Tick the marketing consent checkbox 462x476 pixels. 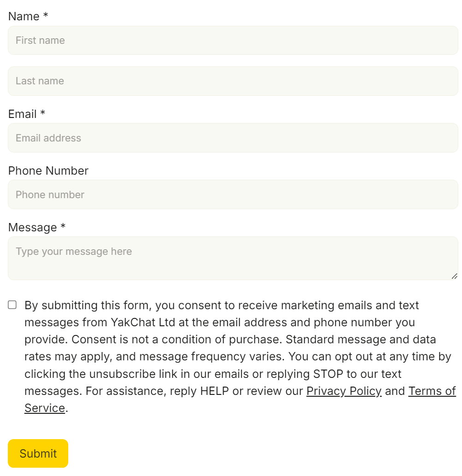click(x=12, y=305)
